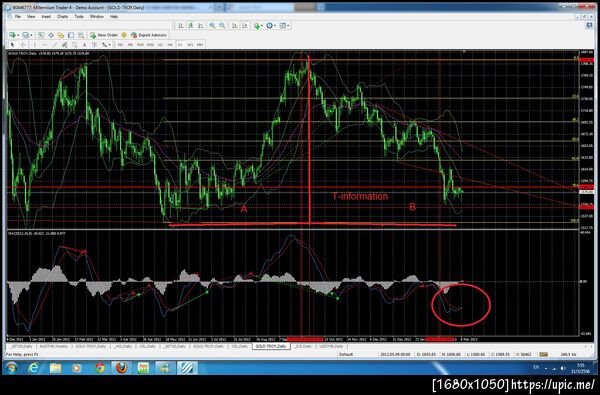Open the Strategy Tester panel
Screen dimensions: 600x395
(81, 35)
